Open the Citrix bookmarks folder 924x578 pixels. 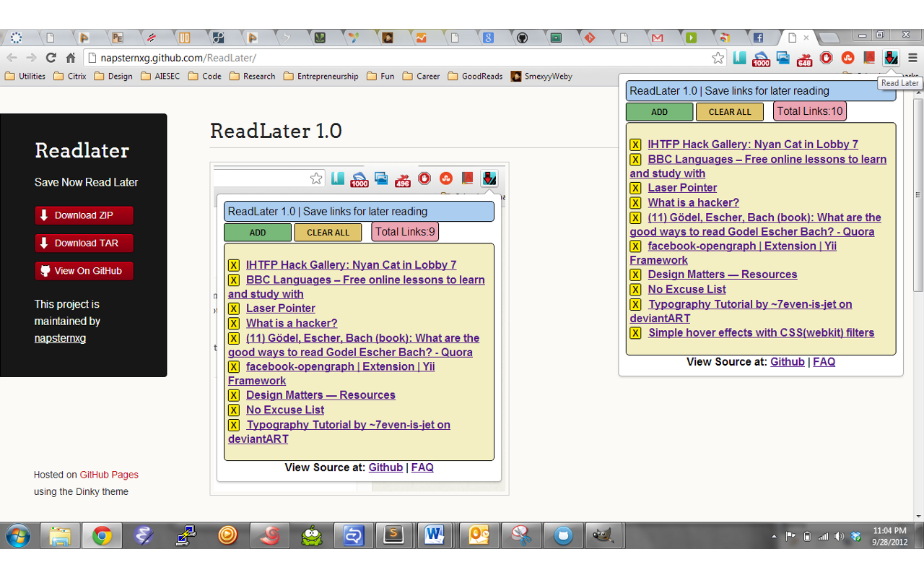[69, 76]
